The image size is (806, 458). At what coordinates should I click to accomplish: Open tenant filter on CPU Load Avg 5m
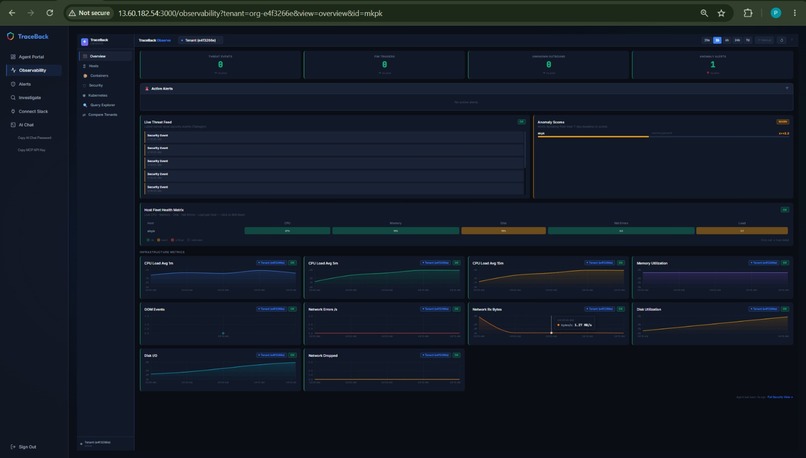[x=435, y=263]
